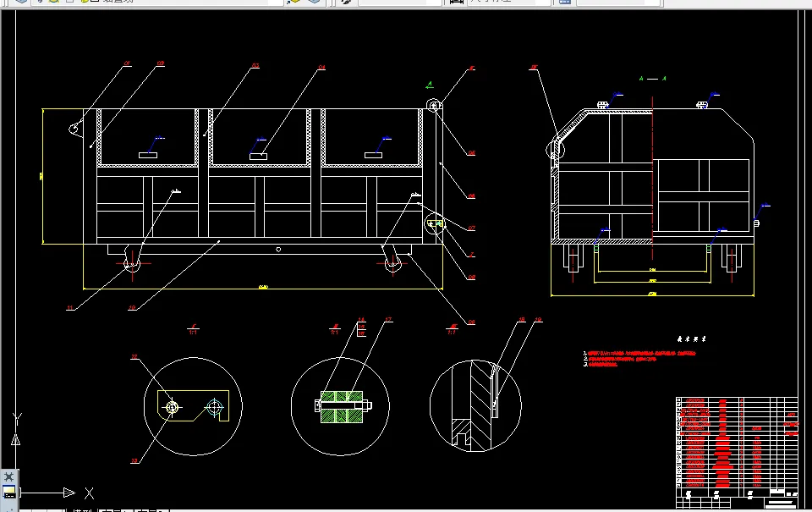Select the yellow hinge bracket in detail view

pyautogui.click(x=193, y=405)
